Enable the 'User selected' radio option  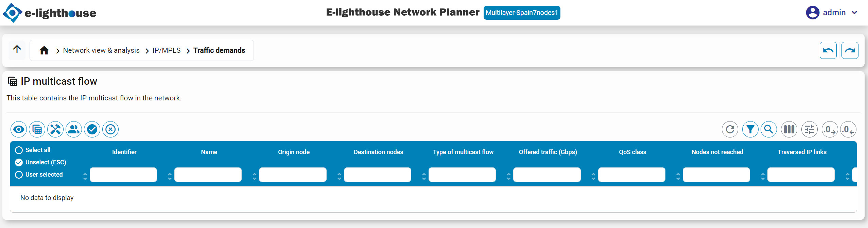click(19, 175)
